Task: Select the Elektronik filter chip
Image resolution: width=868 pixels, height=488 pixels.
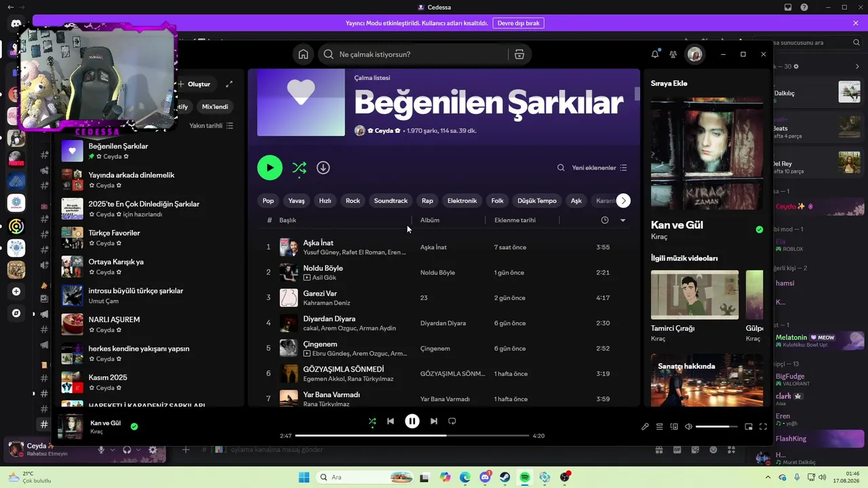Action: click(462, 201)
